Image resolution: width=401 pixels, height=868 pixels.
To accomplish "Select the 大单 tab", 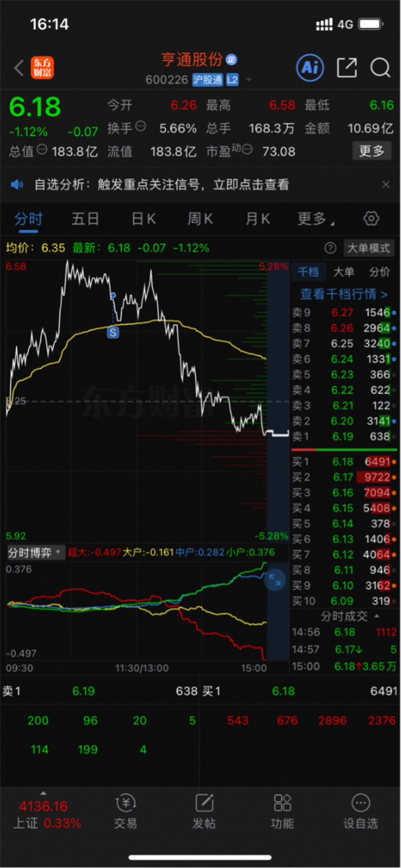I will click(x=344, y=272).
